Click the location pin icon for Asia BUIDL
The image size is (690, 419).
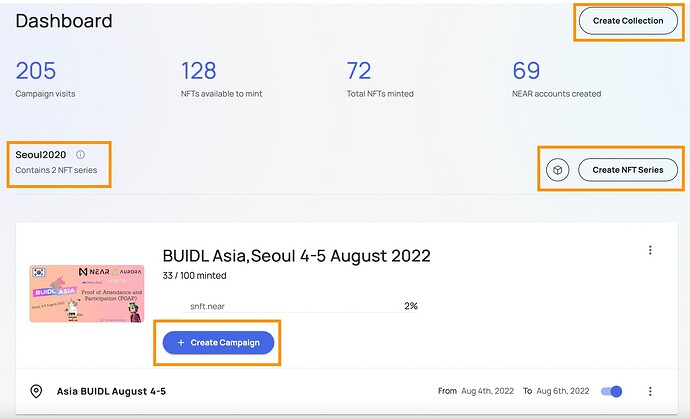[x=36, y=391]
